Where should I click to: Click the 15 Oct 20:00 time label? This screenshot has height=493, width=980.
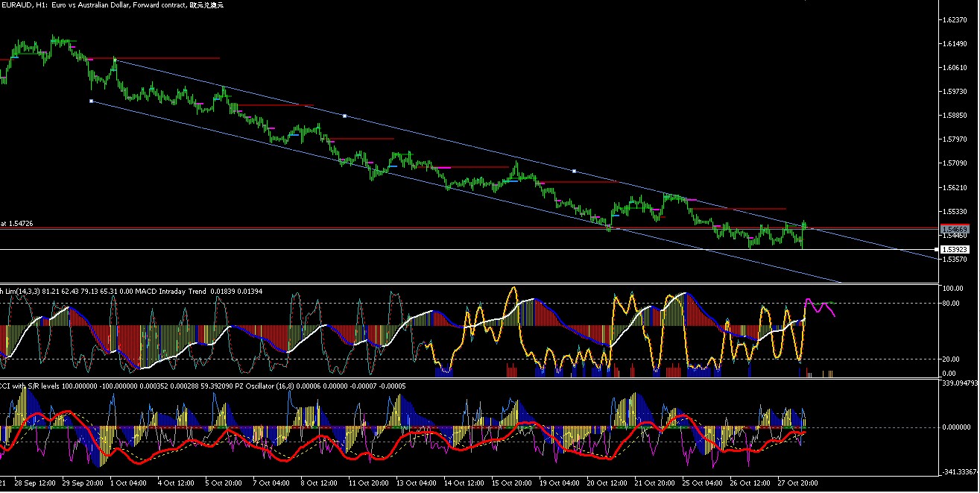(x=511, y=484)
